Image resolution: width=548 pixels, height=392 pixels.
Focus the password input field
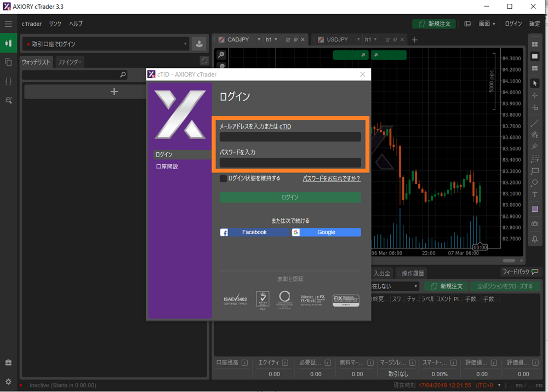pyautogui.click(x=290, y=163)
